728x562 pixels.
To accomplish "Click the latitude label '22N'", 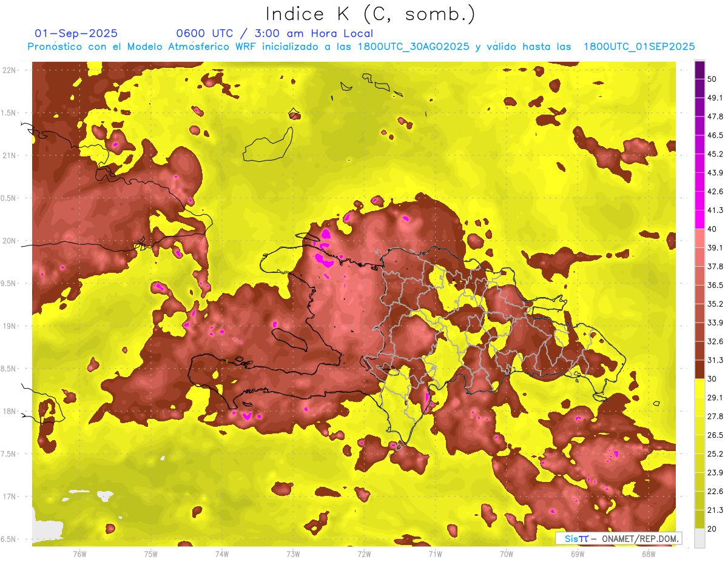I will [x=9, y=70].
